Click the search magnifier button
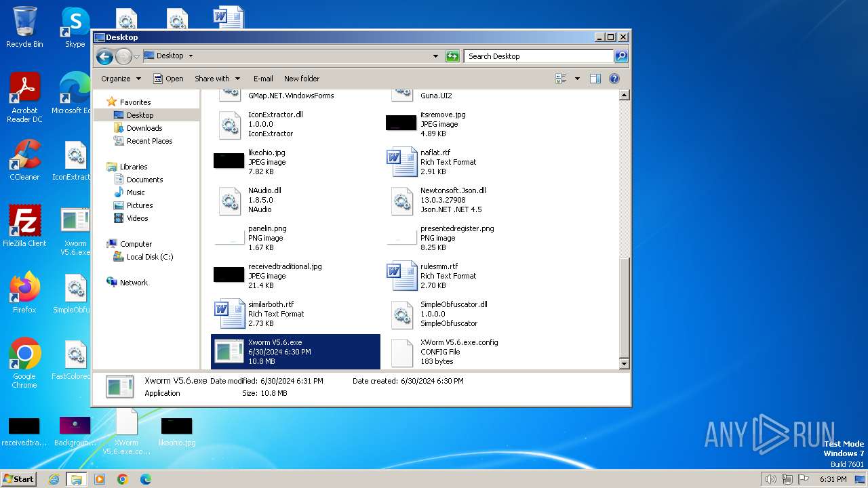Viewport: 868px width, 488px height. (620, 56)
